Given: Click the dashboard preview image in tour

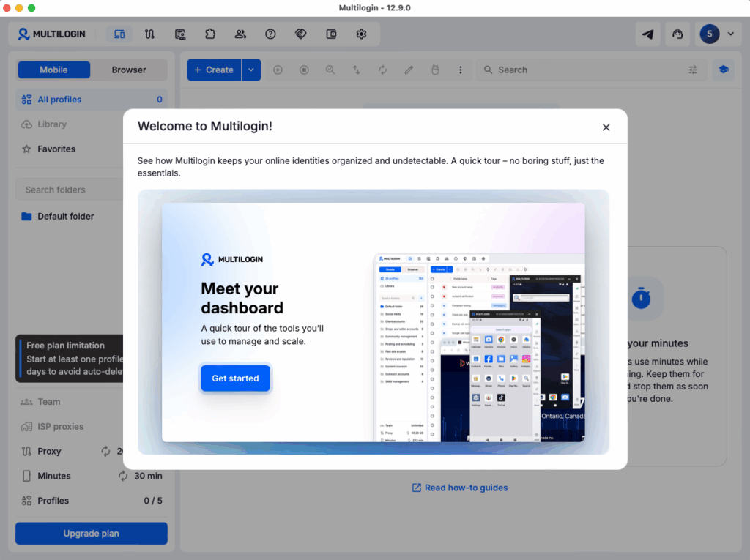Looking at the screenshot, I should coord(479,348).
